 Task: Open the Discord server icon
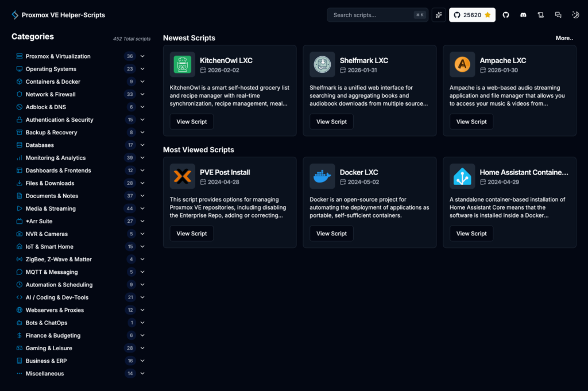[523, 15]
